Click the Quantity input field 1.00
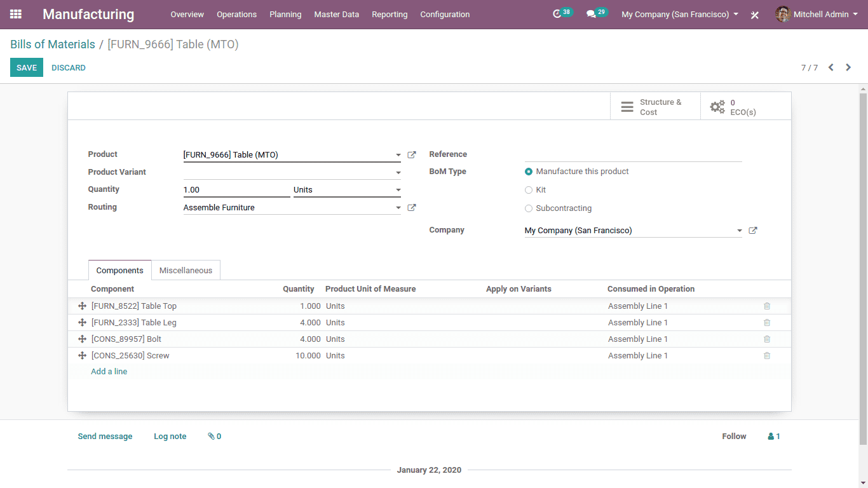The height and width of the screenshot is (488, 868). pyautogui.click(x=236, y=190)
